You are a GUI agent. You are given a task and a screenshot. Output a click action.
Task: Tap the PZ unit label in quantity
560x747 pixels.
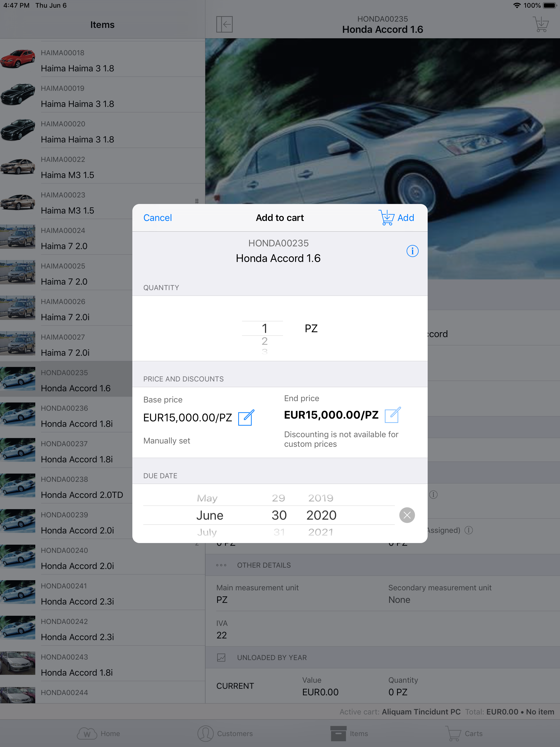coord(311,328)
